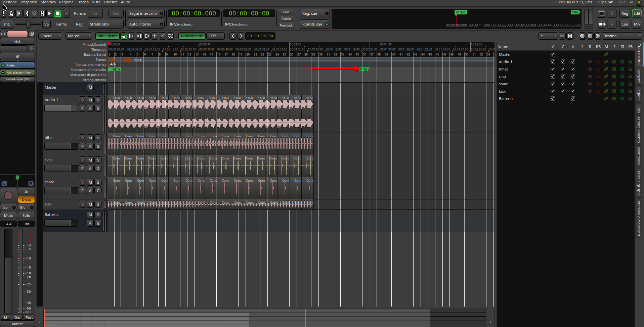Viewport: 644px width, 327px height.
Task: Click the zoom in magnifier icon
Action: [x=590, y=36]
